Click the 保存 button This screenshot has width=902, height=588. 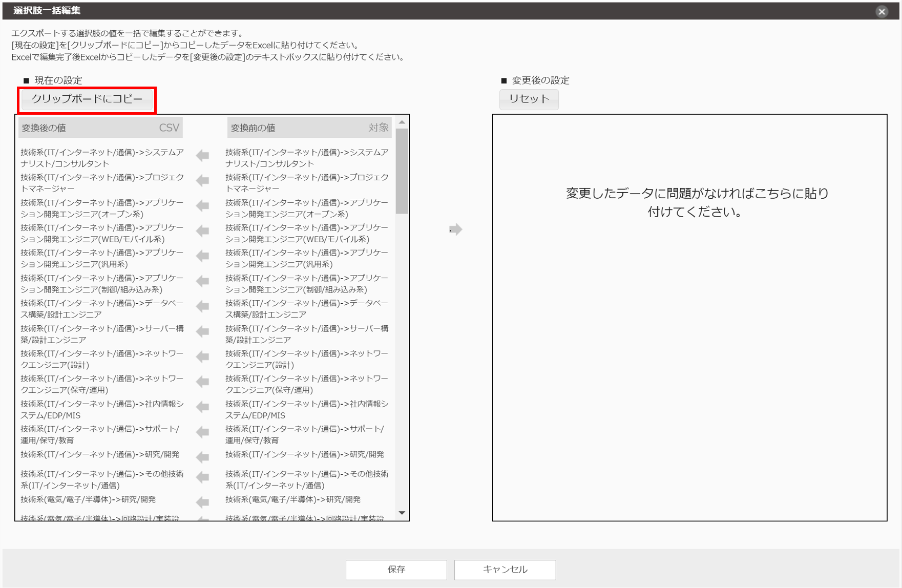(396, 570)
